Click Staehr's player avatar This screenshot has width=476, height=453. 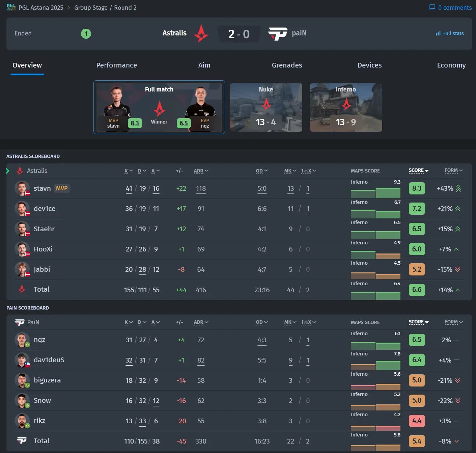point(22,229)
